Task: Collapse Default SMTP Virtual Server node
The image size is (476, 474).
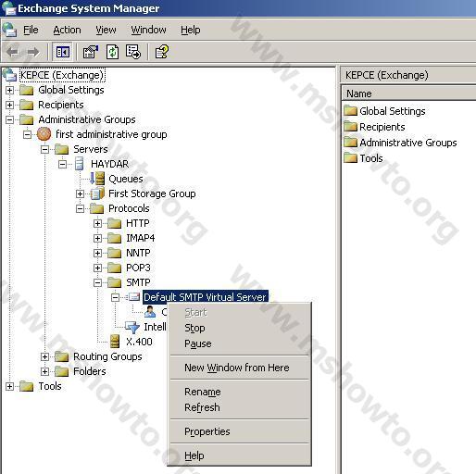Action: point(115,297)
